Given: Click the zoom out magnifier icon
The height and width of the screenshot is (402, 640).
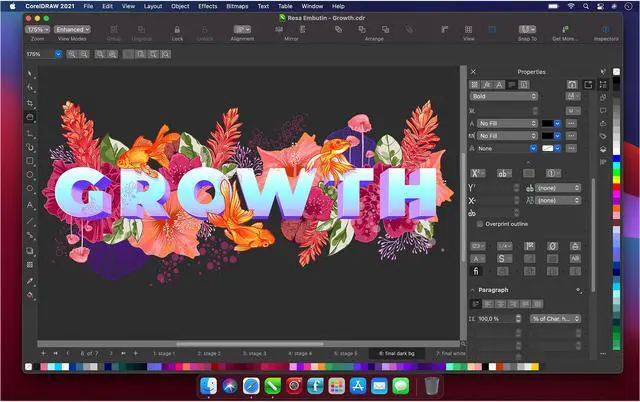Looking at the screenshot, I should [84, 54].
